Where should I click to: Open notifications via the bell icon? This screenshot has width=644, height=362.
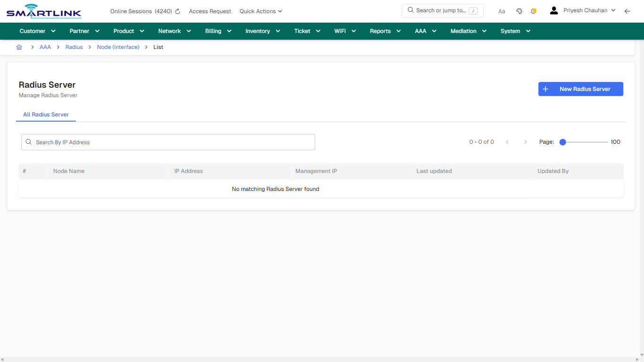pos(533,11)
